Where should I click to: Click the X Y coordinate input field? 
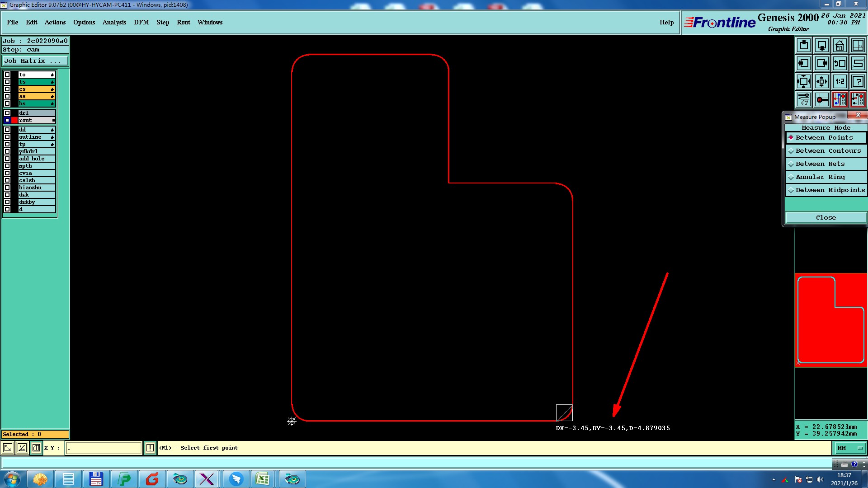(x=104, y=448)
